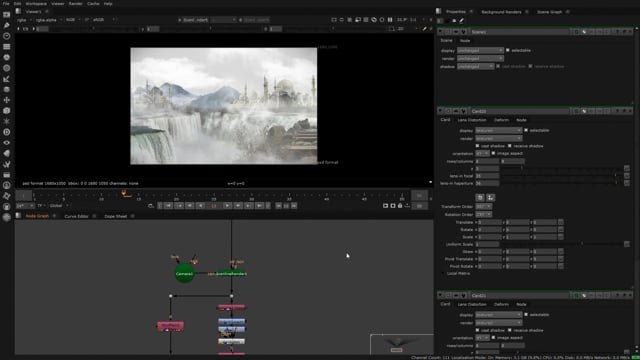Open Scene1 display dropdown
The image size is (640, 360).
[x=480, y=50]
